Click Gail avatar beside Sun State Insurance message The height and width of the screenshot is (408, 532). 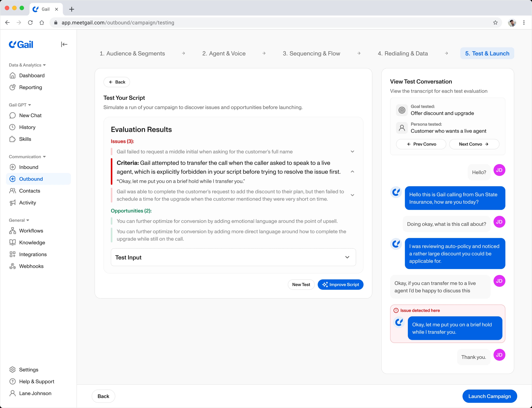point(396,192)
